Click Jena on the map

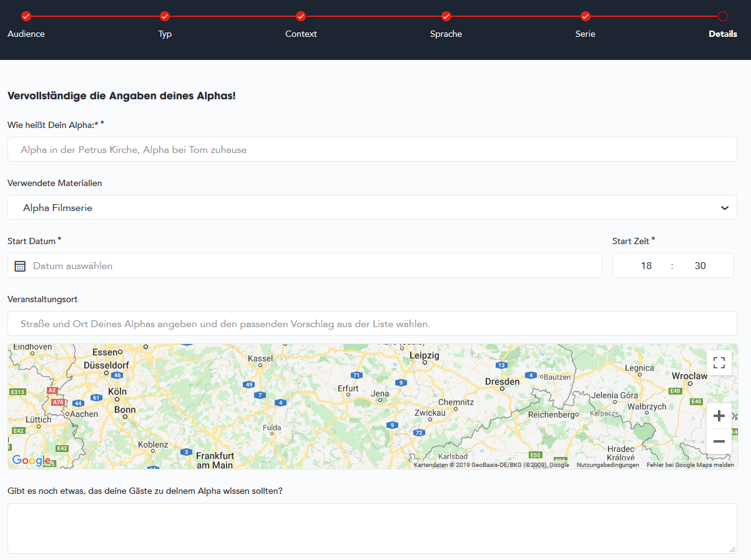380,393
